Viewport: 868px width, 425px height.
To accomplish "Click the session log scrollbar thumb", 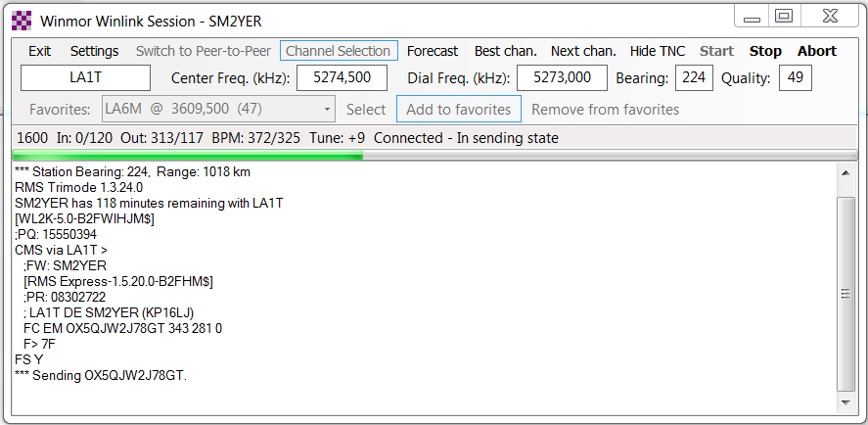I will coord(845,294).
